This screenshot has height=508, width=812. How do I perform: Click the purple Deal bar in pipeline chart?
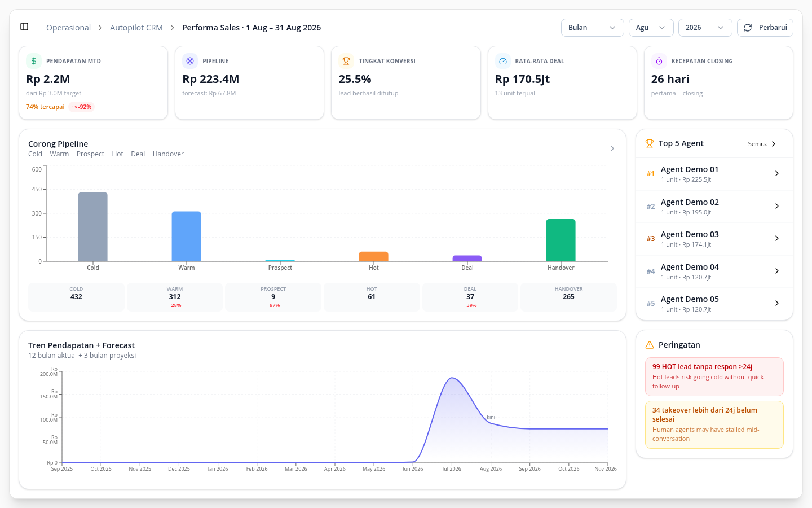point(467,259)
